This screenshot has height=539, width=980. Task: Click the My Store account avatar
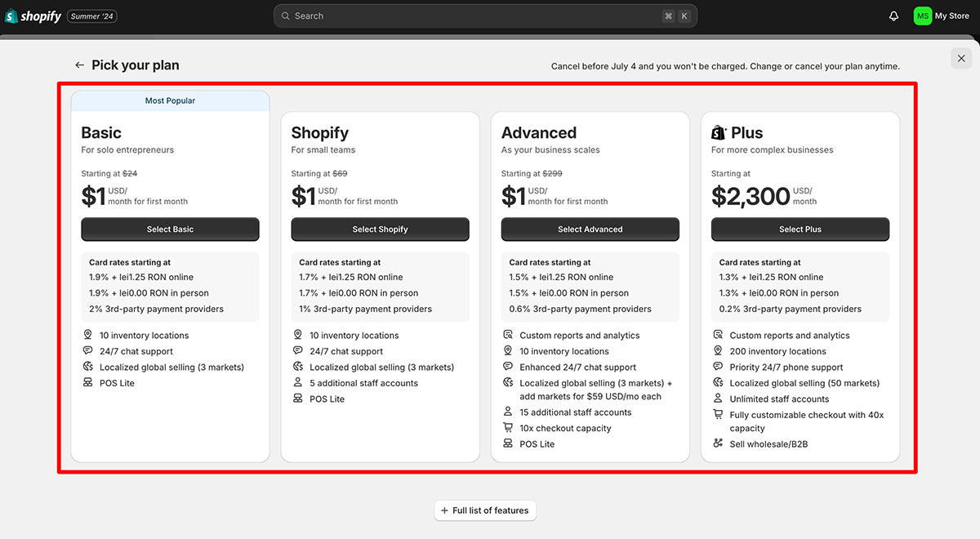[x=922, y=16]
